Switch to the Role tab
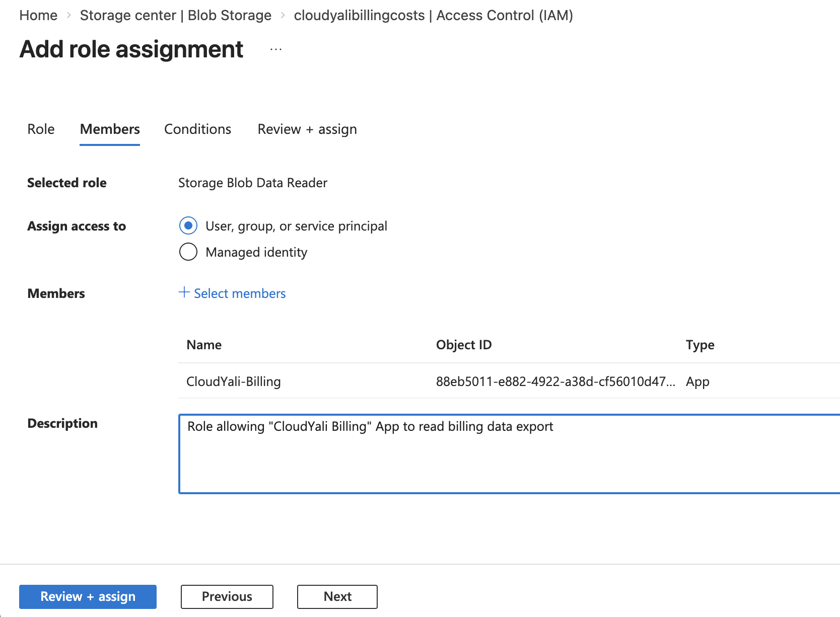The width and height of the screenshot is (840, 617). 40,129
